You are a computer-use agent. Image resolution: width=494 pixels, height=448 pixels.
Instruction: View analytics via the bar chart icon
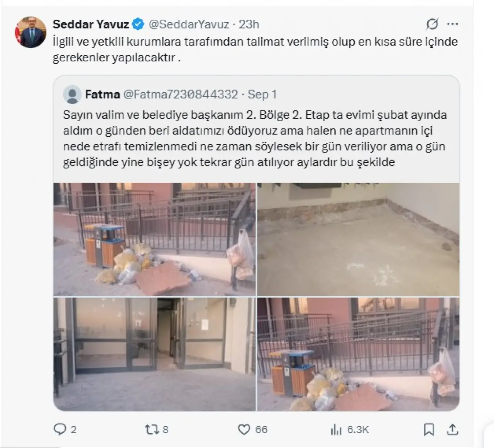pyautogui.click(x=336, y=429)
